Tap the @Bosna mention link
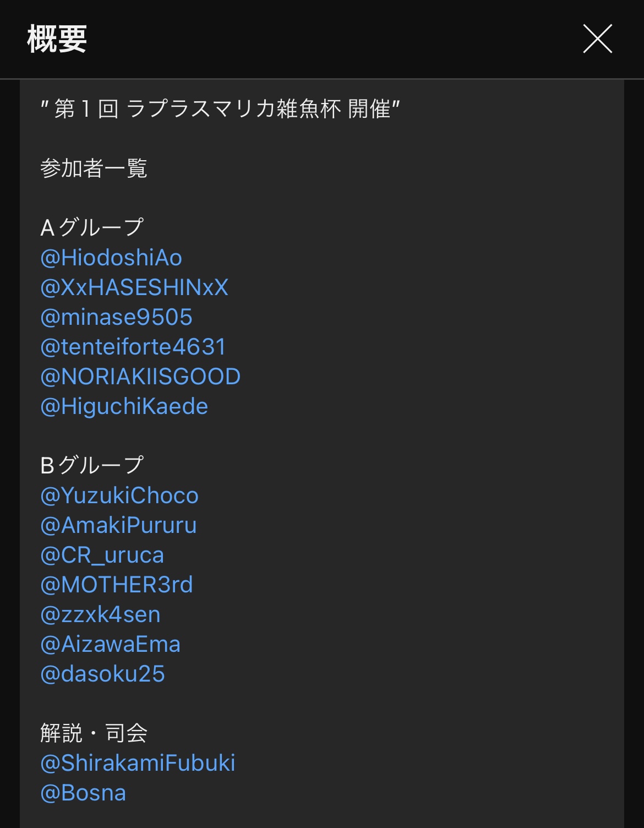Viewport: 644px width, 828px height. coord(83,793)
